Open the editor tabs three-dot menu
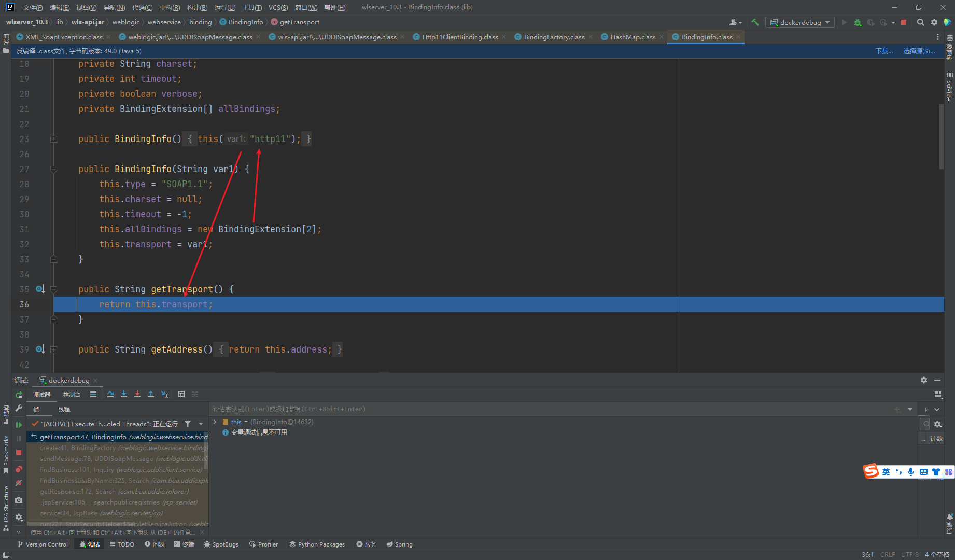955x560 pixels. tap(938, 37)
